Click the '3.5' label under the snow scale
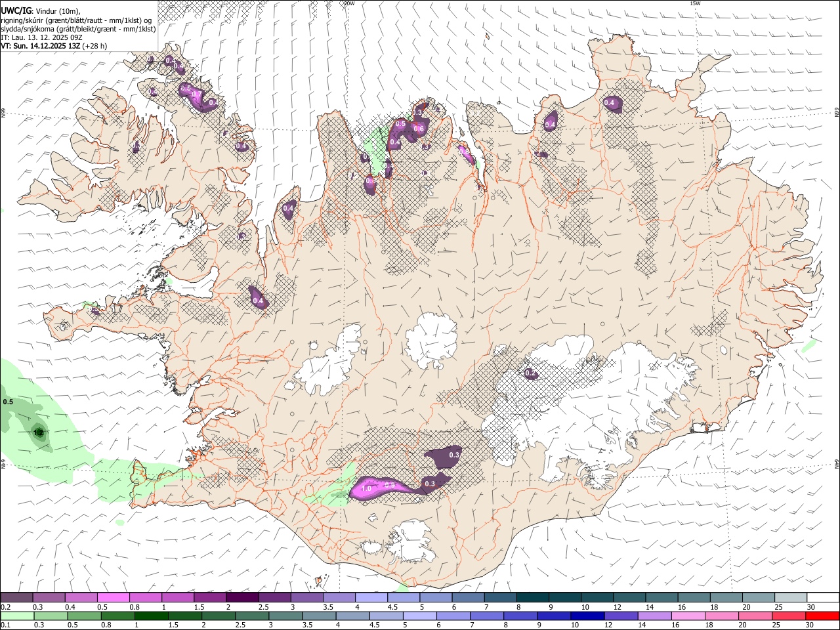Image resolution: width=840 pixels, height=630 pixels. tap(327, 607)
